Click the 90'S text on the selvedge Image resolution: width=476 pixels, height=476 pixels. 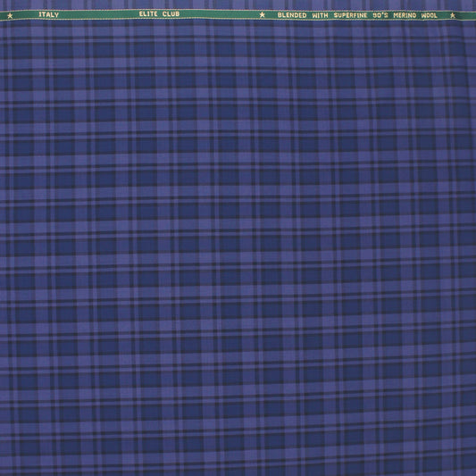pos(380,15)
